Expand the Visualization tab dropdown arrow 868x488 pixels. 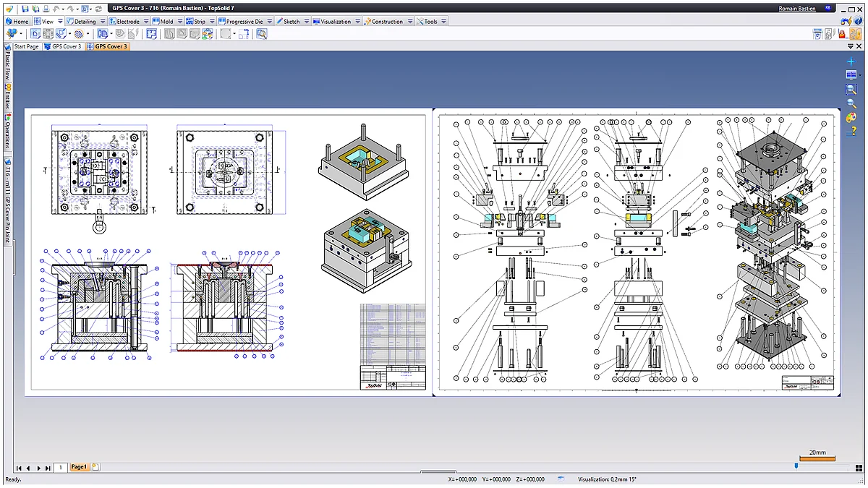pos(357,22)
